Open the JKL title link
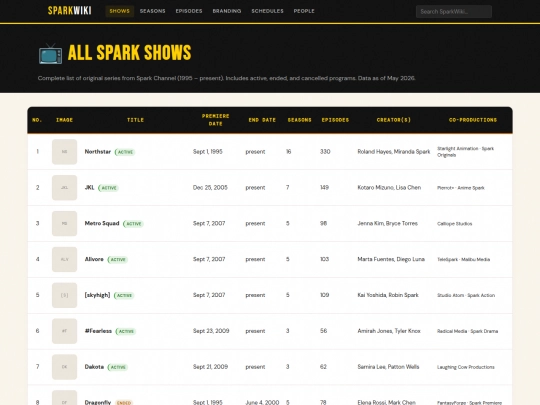 (90, 187)
